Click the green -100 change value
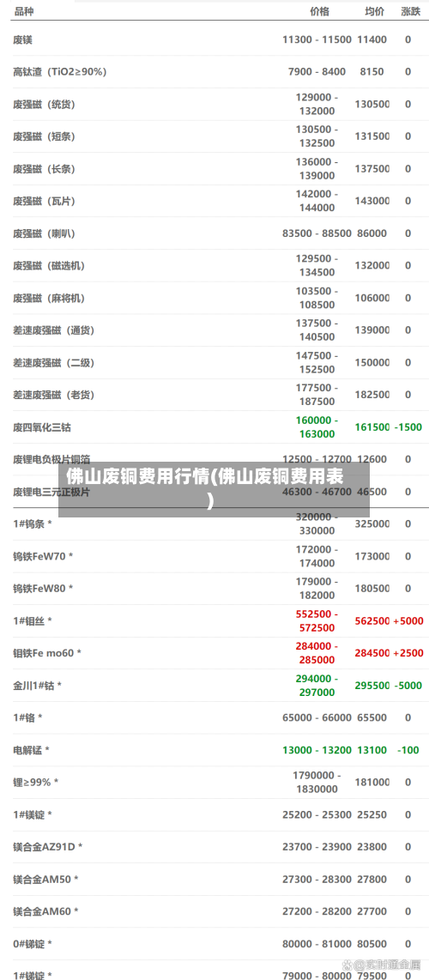Viewport: 429px width, 980px height. pyautogui.click(x=408, y=750)
